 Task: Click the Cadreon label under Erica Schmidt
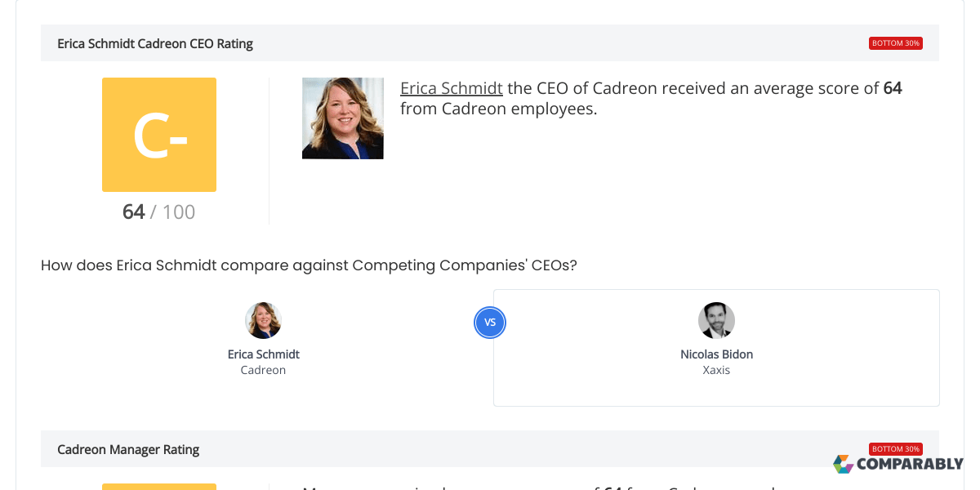tap(263, 370)
